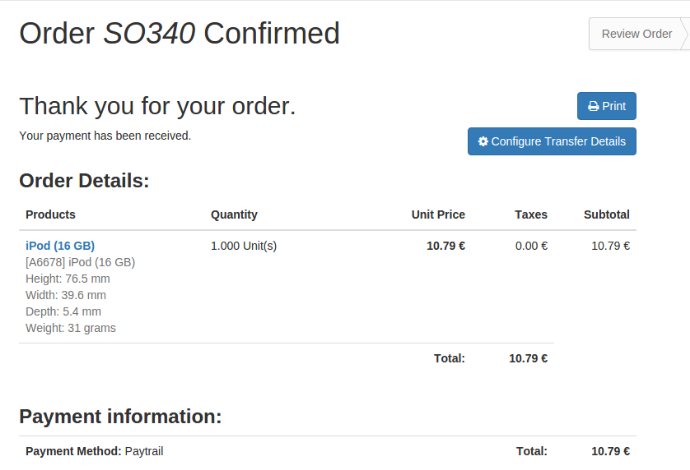The width and height of the screenshot is (690, 470).
Task: Go back to the Review Order step
Action: pos(637,34)
